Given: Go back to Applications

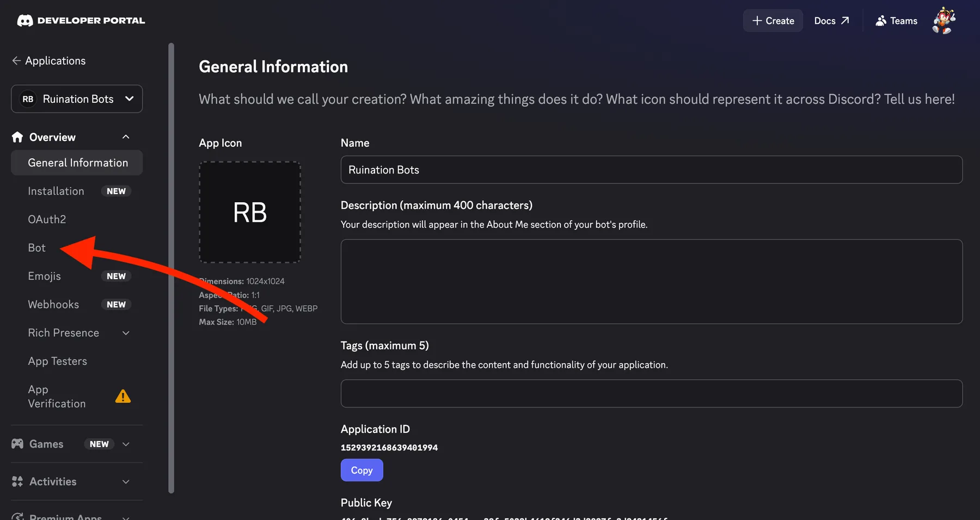Looking at the screenshot, I should (49, 60).
